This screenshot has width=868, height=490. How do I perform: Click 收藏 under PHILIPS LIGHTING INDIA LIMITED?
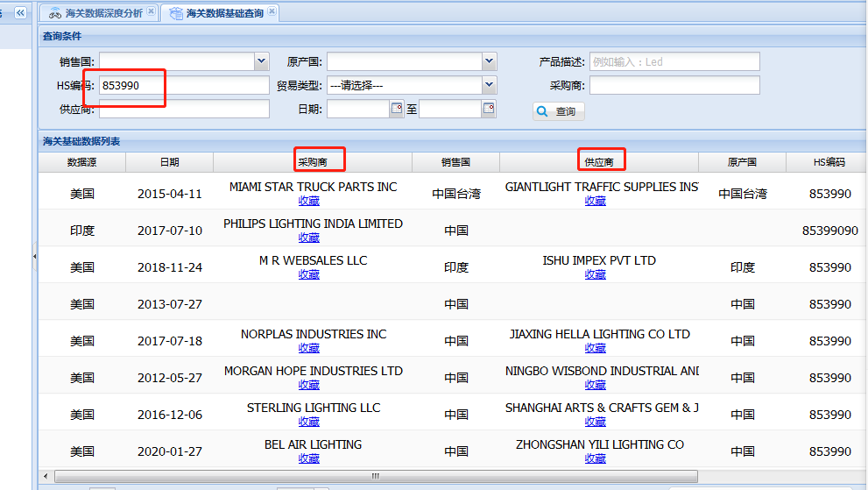[x=309, y=238]
